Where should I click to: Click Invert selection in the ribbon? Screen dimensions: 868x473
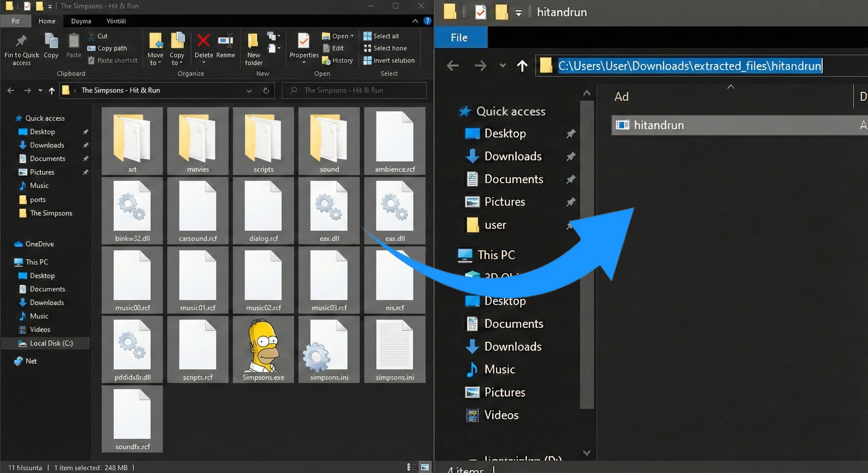point(389,60)
